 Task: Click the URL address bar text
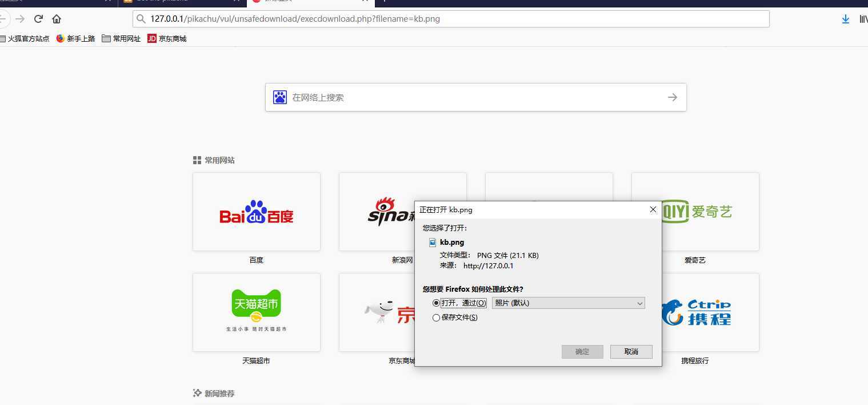[295, 19]
